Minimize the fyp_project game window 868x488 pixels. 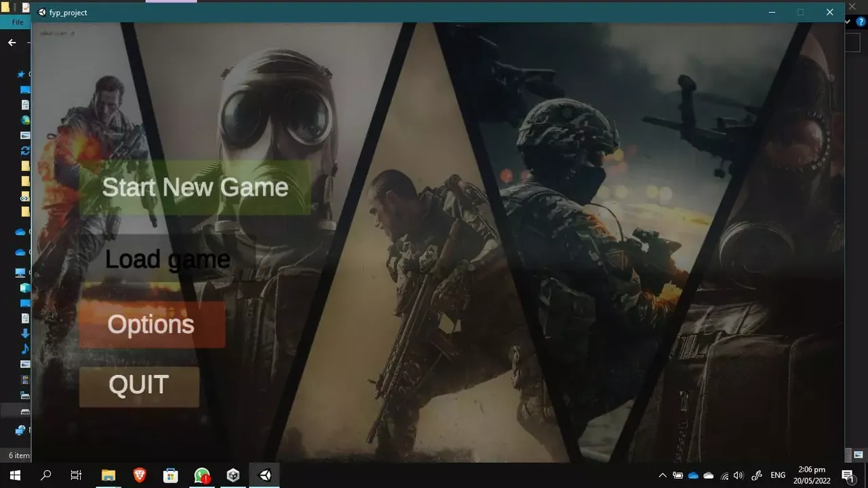tap(772, 12)
